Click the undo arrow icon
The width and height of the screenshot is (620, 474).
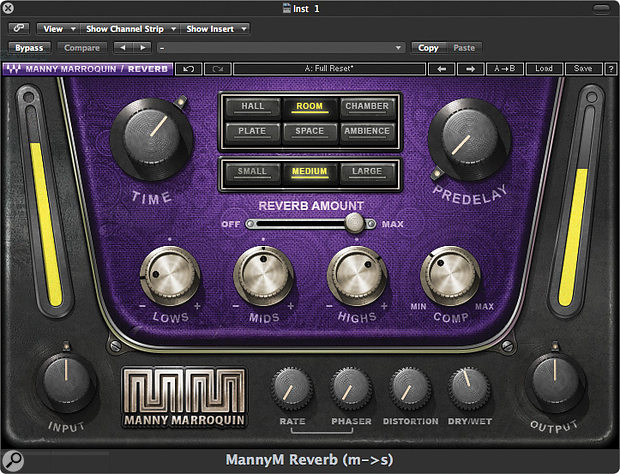click(189, 69)
